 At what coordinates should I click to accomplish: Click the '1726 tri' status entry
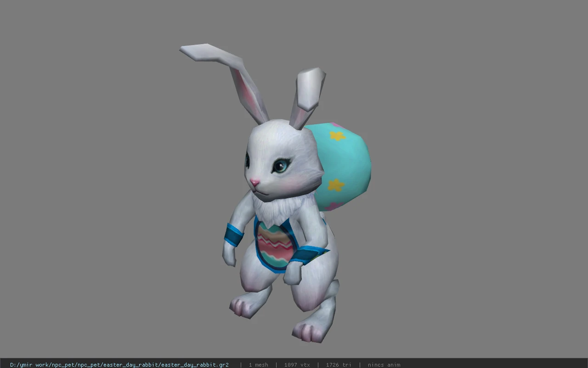(339, 365)
